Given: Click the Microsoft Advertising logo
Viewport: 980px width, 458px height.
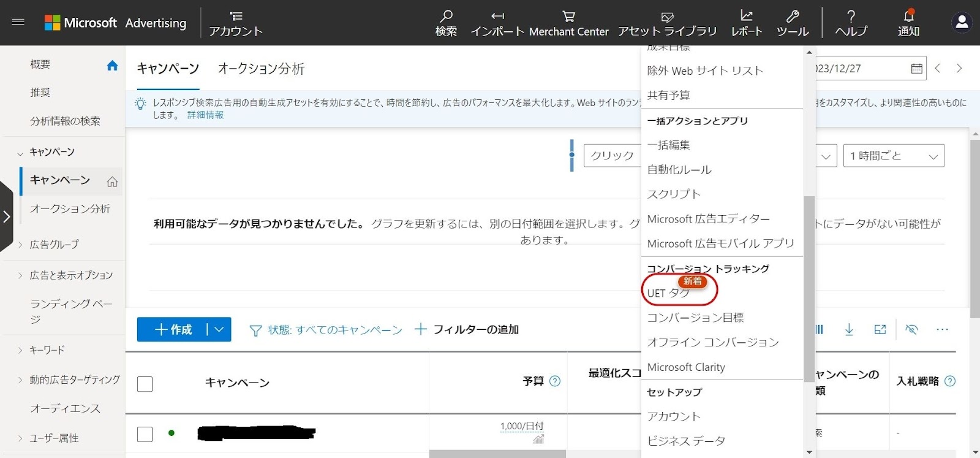Looking at the screenshot, I should click(115, 23).
